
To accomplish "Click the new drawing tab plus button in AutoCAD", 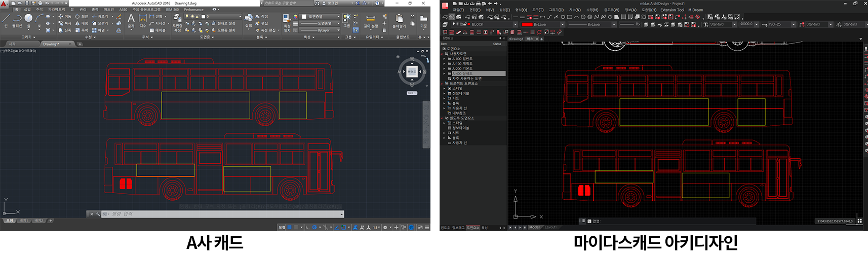I will (x=80, y=44).
